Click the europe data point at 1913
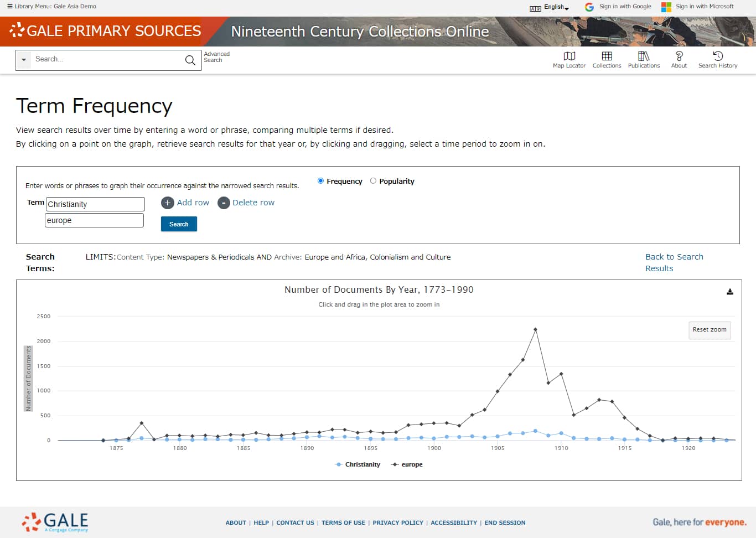Image resolution: width=756 pixels, height=538 pixels. point(599,400)
